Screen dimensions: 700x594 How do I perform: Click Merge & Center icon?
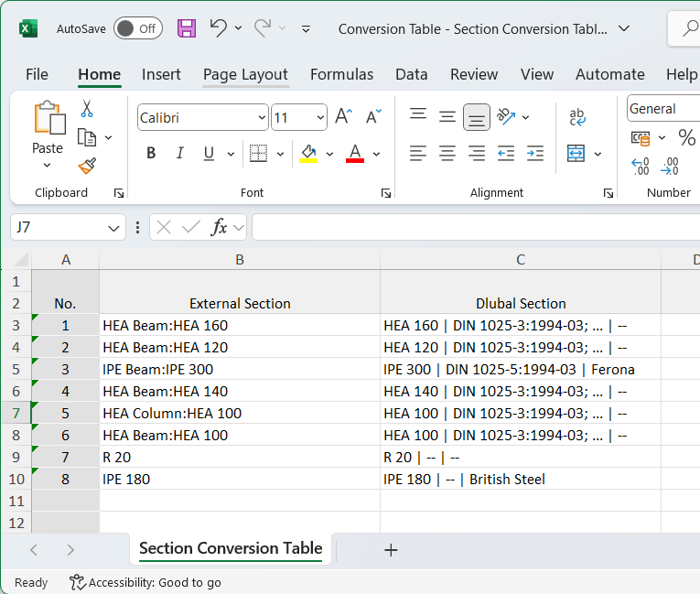[576, 153]
